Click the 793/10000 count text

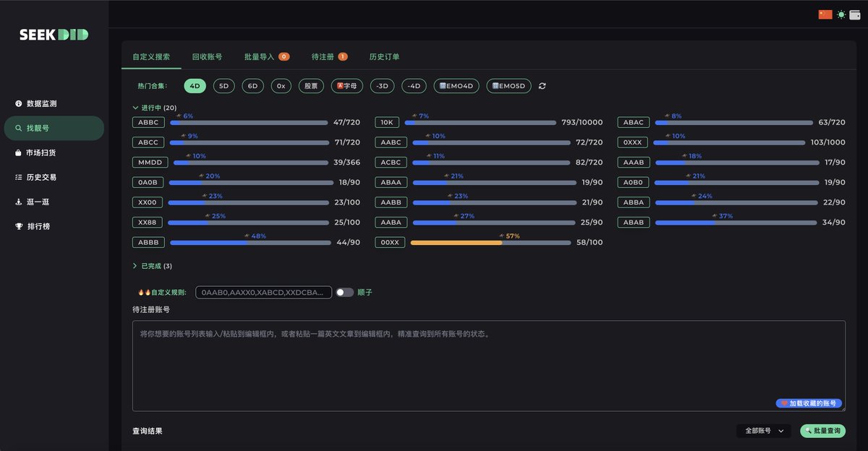click(x=582, y=123)
